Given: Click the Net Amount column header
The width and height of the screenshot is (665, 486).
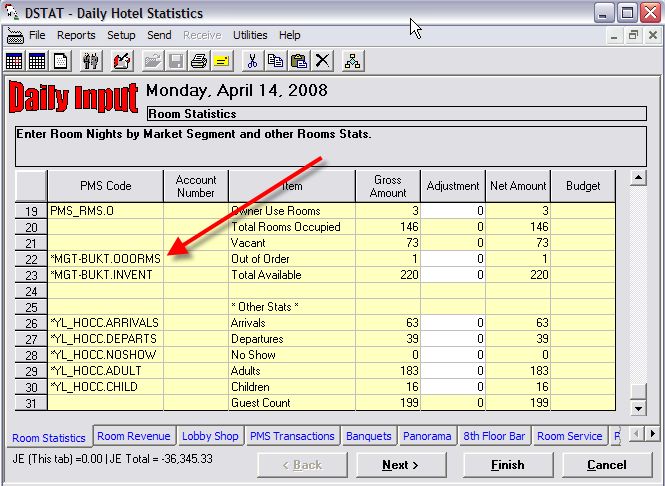Looking at the screenshot, I should coord(518,186).
